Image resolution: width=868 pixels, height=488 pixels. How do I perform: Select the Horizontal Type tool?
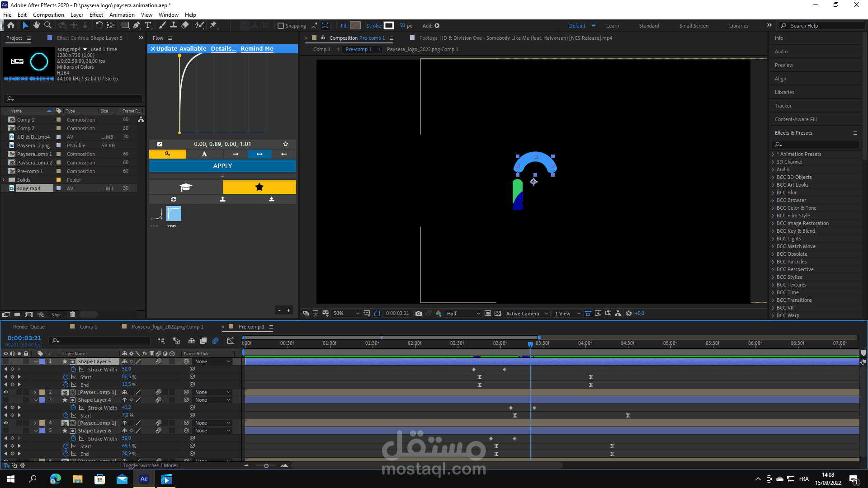148,25
